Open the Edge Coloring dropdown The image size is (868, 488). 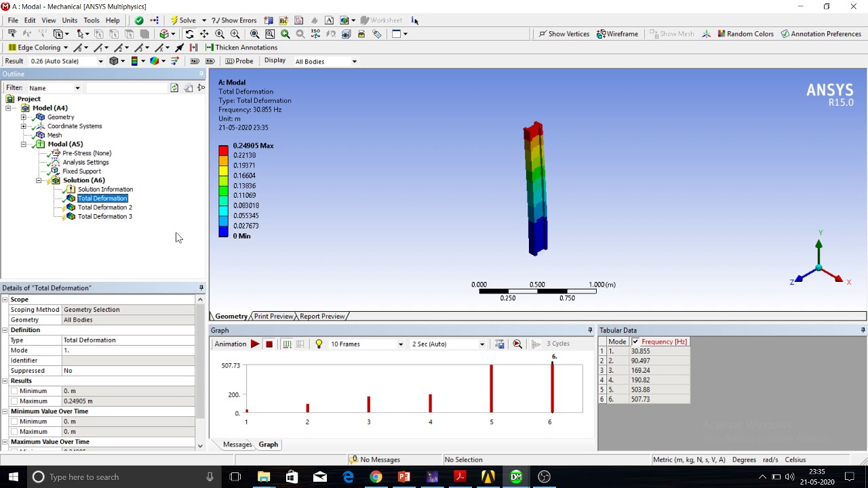(65, 47)
